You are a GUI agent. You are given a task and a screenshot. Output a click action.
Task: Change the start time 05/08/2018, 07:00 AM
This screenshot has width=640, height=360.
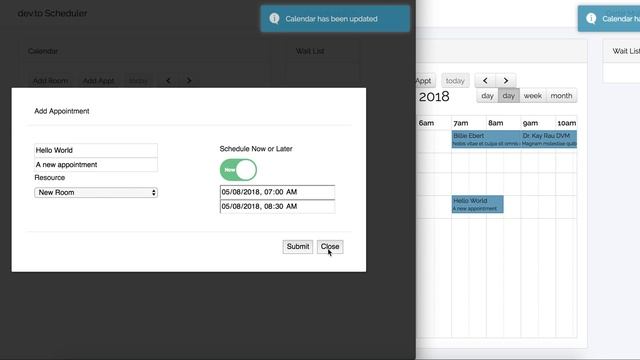(x=278, y=192)
